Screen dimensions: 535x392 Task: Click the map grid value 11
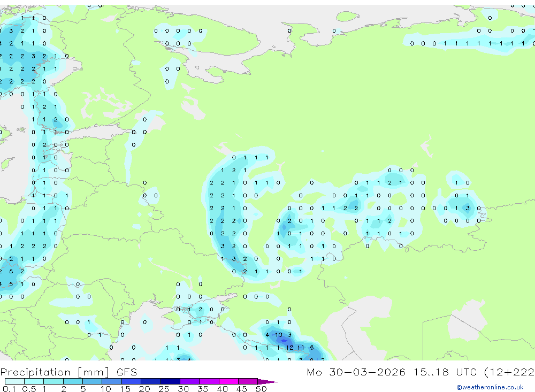coord(301,348)
